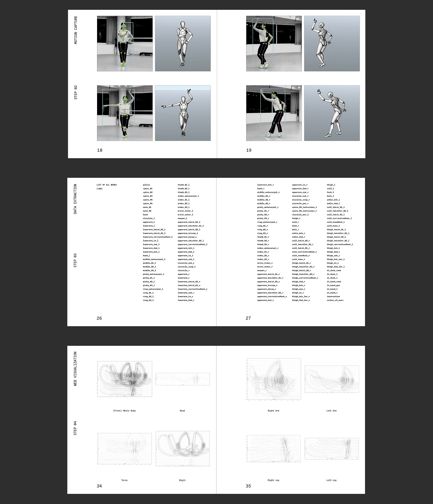This screenshot has width=433, height=504.
Task: Click the MOTION CAPTURE vertical heading
Action: pyautogui.click(x=75, y=30)
